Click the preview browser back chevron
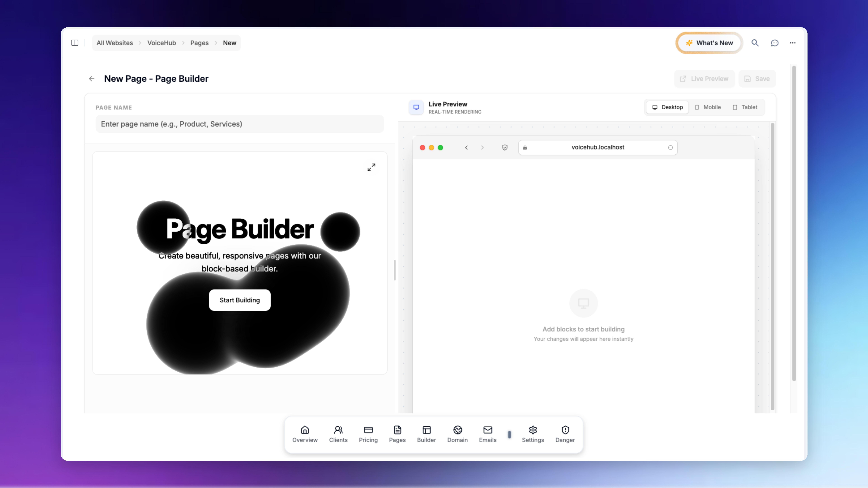The image size is (868, 488). tap(466, 148)
